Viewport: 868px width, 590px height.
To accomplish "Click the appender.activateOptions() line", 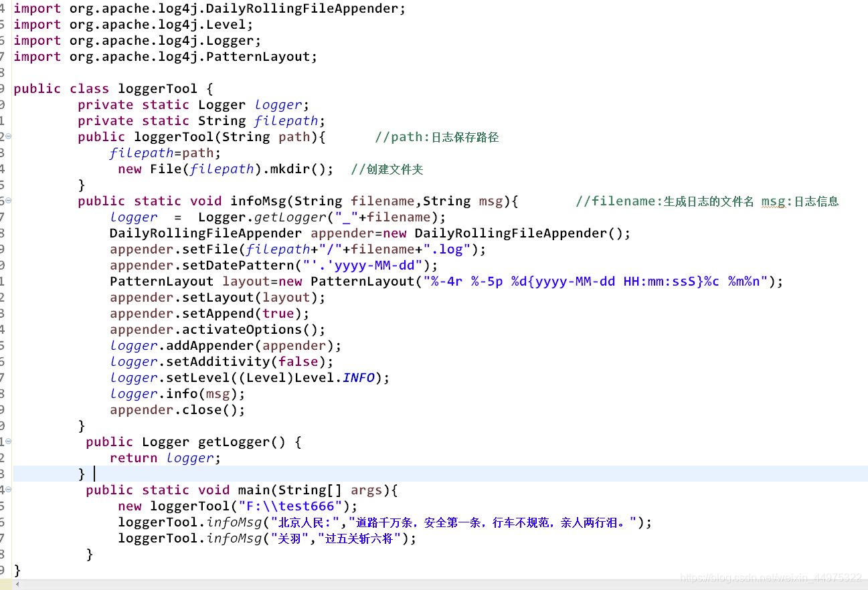I will pos(218,330).
